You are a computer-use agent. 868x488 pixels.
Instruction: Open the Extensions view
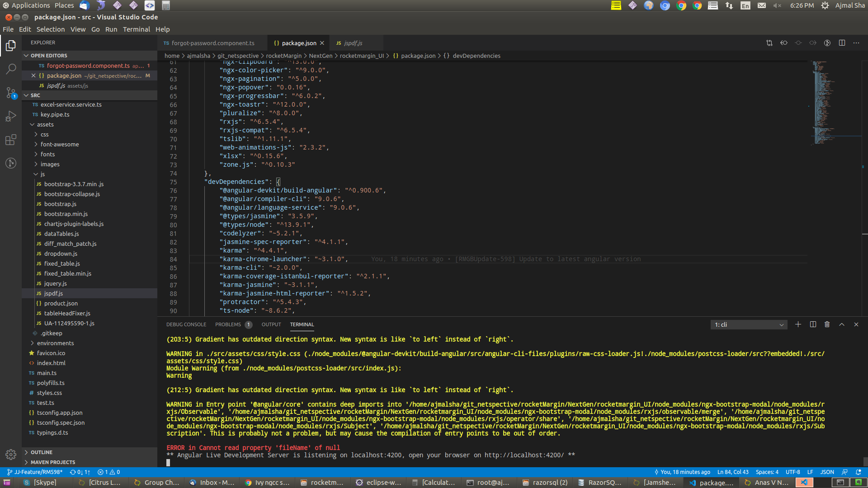tap(11, 140)
